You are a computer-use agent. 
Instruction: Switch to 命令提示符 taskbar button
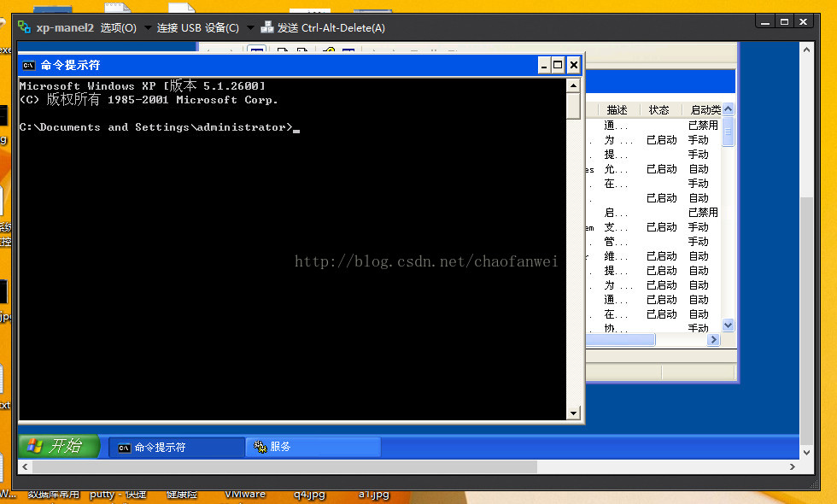[x=176, y=448]
